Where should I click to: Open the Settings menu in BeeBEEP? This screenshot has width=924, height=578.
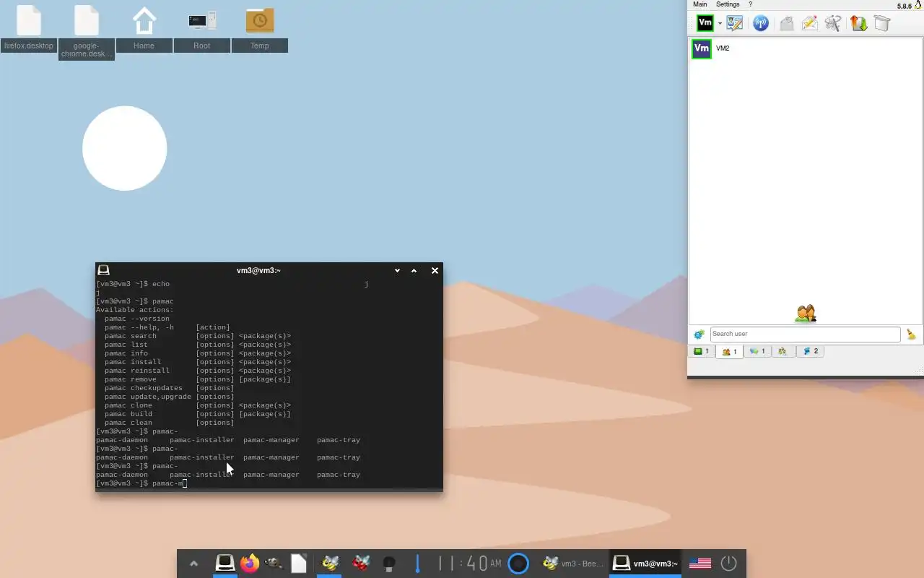[x=728, y=4]
